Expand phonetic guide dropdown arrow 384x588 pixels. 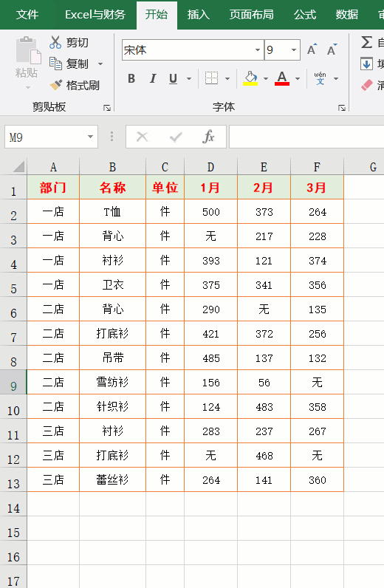click(336, 79)
